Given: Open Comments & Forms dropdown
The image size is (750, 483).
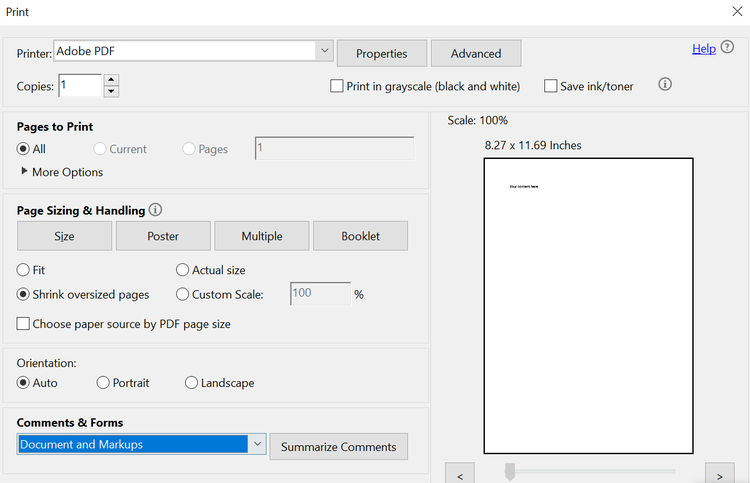Looking at the screenshot, I should 257,444.
